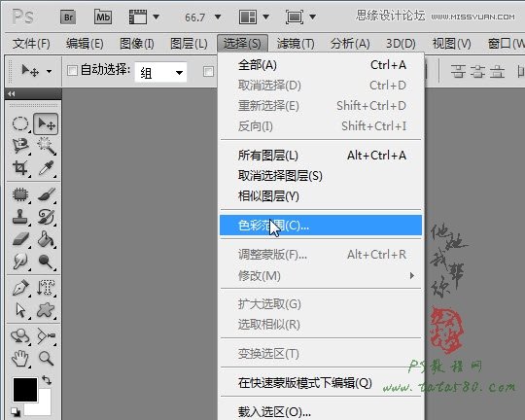Viewport: 525px width, 420px height.
Task: Open the arrange documents dropdown
Action: (x=265, y=17)
